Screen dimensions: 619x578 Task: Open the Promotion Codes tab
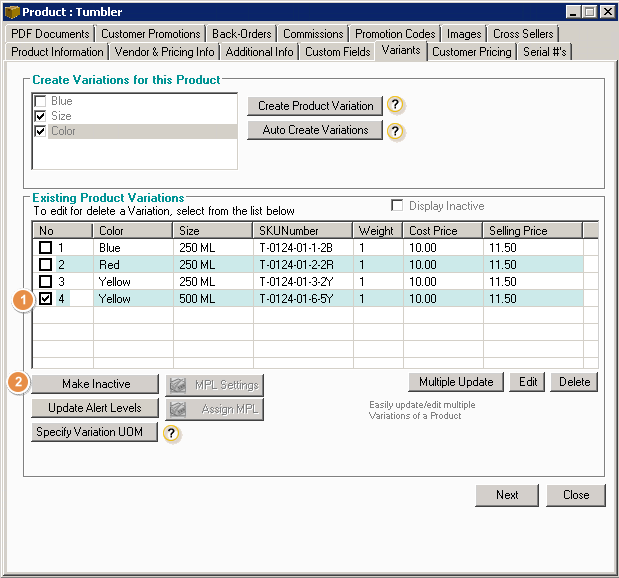tap(395, 34)
